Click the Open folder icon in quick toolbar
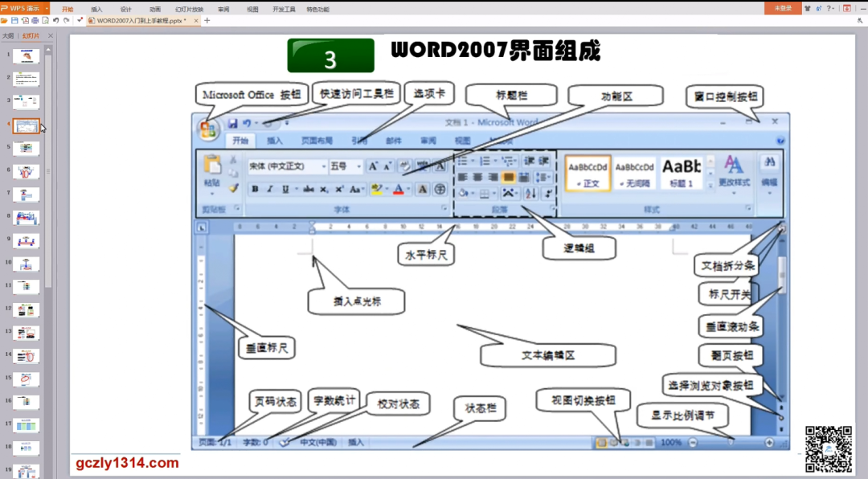 (x=5, y=20)
